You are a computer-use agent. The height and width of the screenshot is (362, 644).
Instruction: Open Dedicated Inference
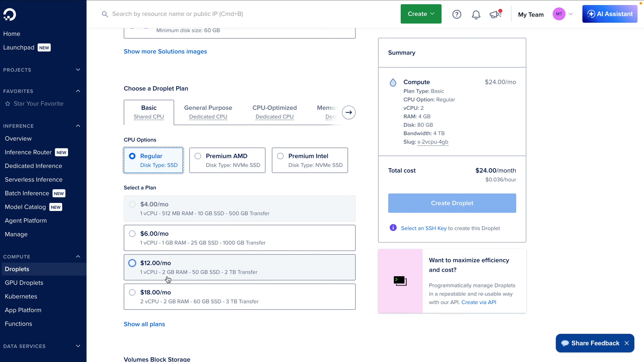coord(33,166)
